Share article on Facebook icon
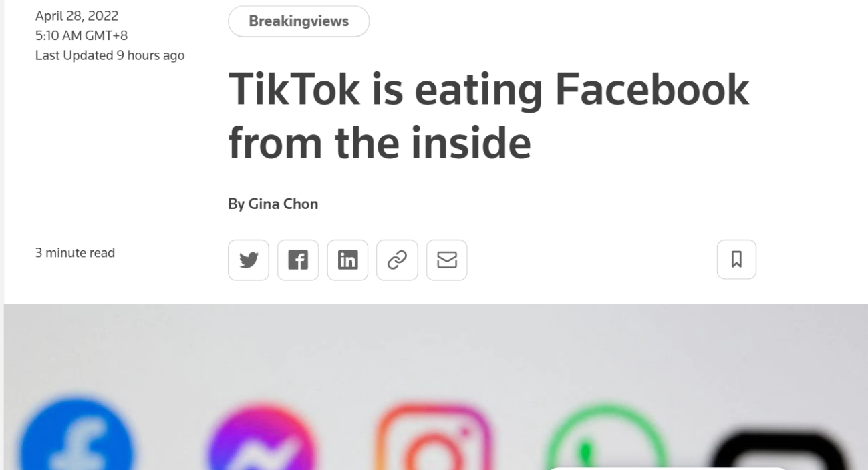Screen dimensions: 868x470 tap(298, 260)
